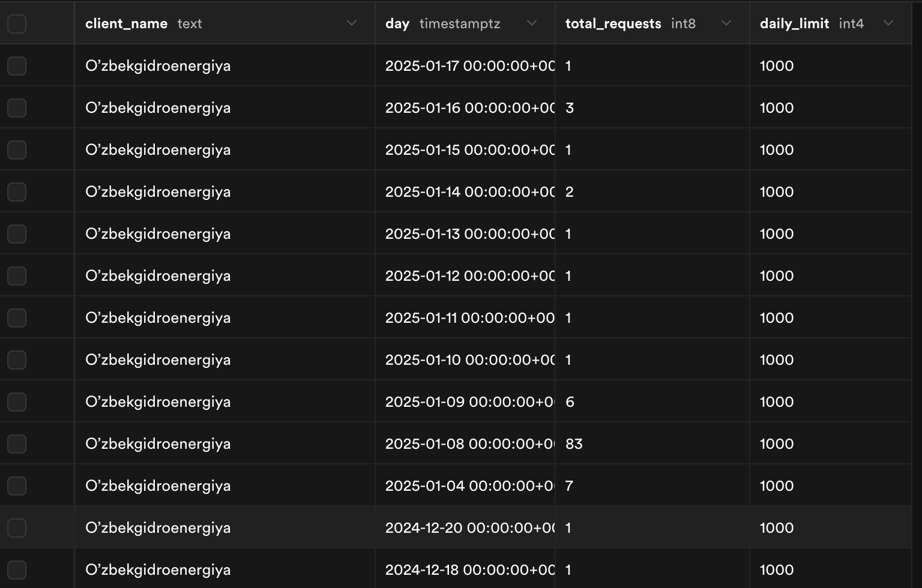
Task: Select the day cell 2024-12-18
Action: (465, 569)
